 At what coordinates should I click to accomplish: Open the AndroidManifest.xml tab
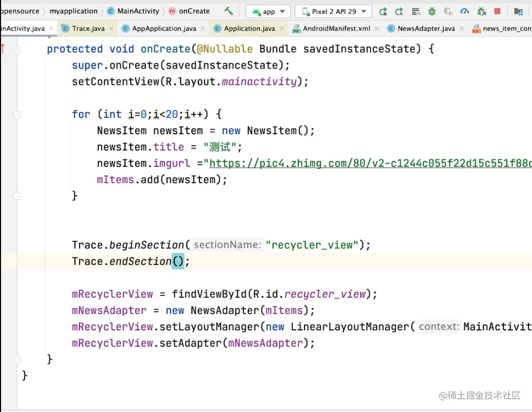point(336,29)
